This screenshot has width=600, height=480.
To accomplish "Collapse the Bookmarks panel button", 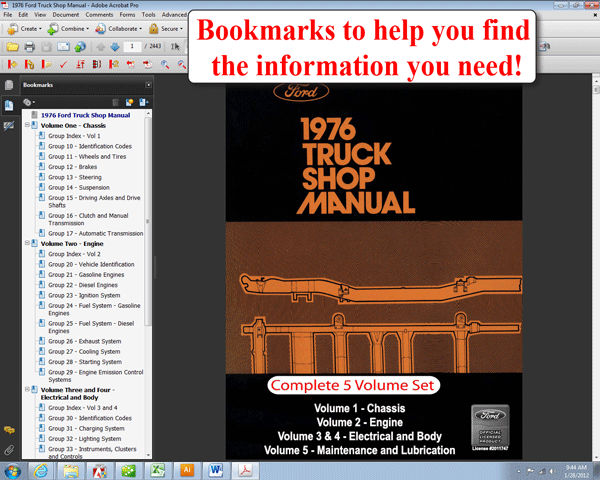I will (148, 85).
